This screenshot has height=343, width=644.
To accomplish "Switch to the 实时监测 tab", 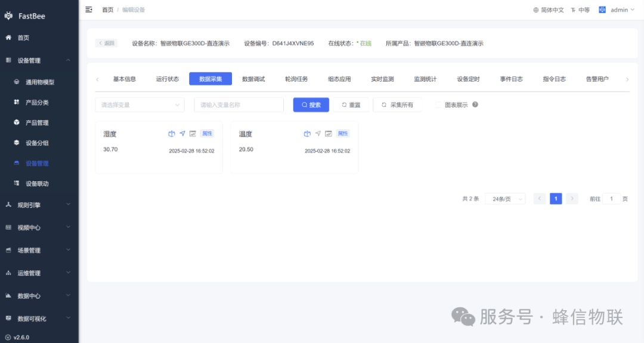I will [x=382, y=79].
